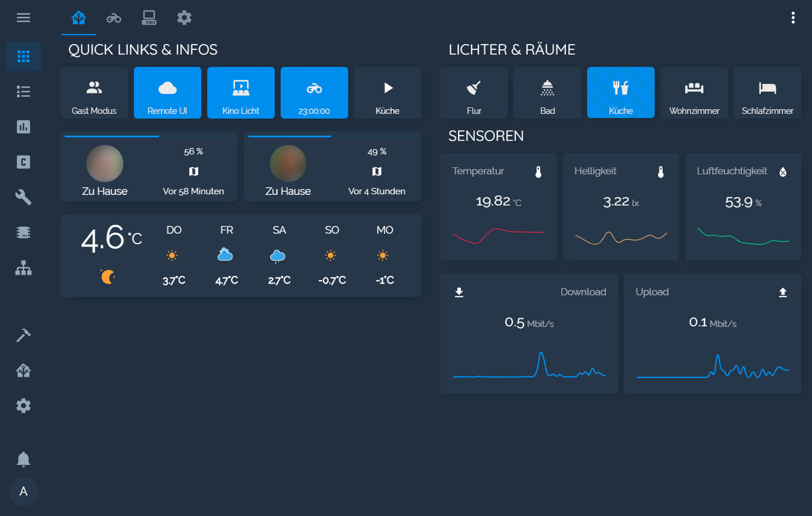Open the hamburger menu in the top-left corner

click(23, 18)
